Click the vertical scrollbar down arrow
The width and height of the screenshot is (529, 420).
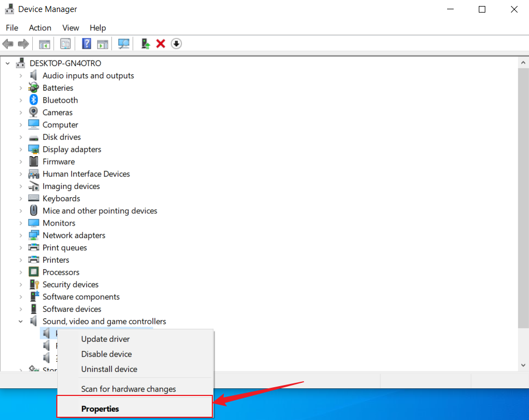click(x=523, y=365)
